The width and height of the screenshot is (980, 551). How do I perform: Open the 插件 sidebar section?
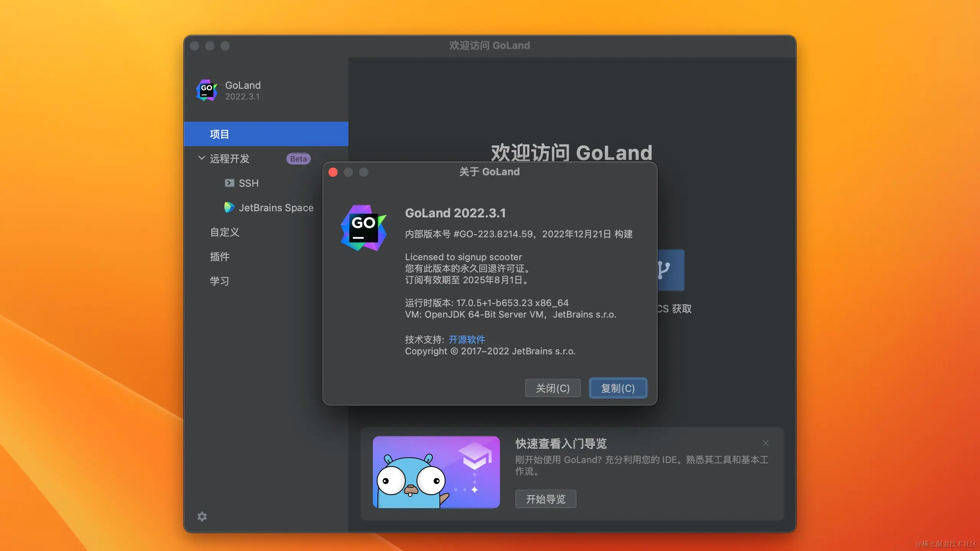(x=220, y=256)
